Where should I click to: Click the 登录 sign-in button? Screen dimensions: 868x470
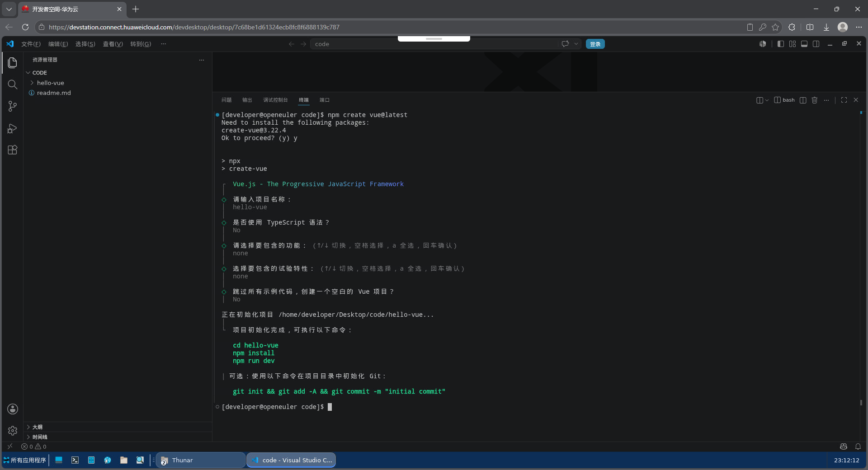[595, 44]
